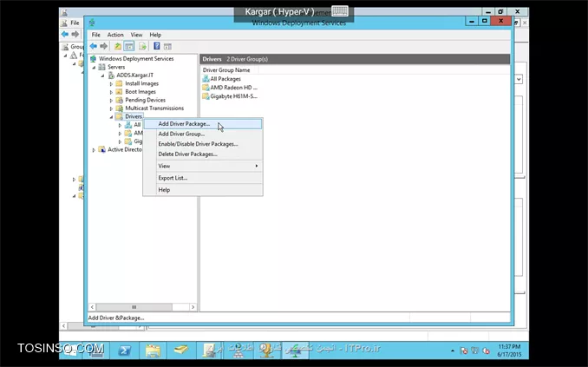This screenshot has height=367, width=588.
Task: Click the Install Images folder icon
Action: tap(120, 83)
